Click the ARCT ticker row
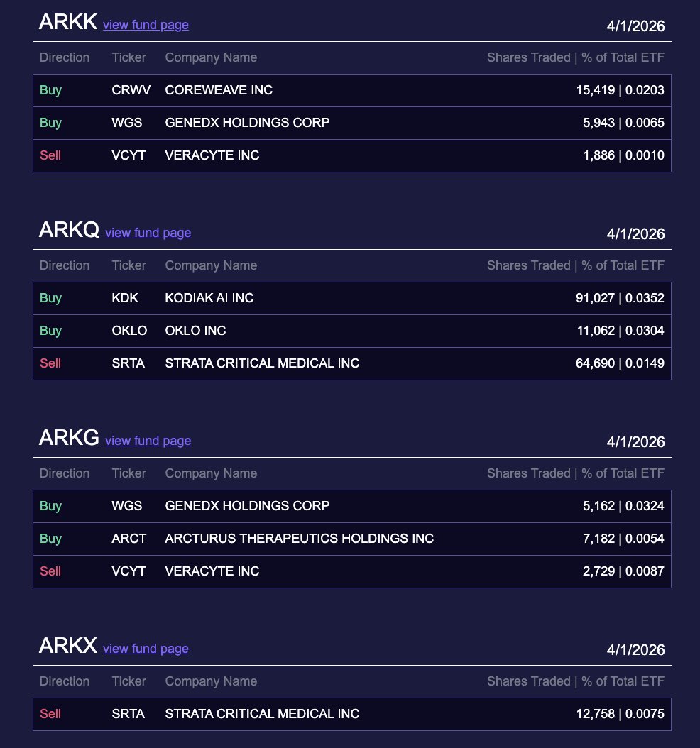The height and width of the screenshot is (748, 700). coord(129,539)
